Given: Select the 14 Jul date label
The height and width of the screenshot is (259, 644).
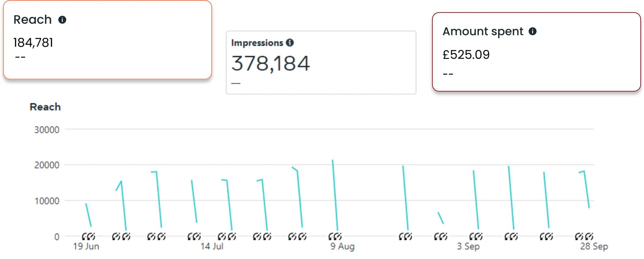Looking at the screenshot, I should coord(212,246).
